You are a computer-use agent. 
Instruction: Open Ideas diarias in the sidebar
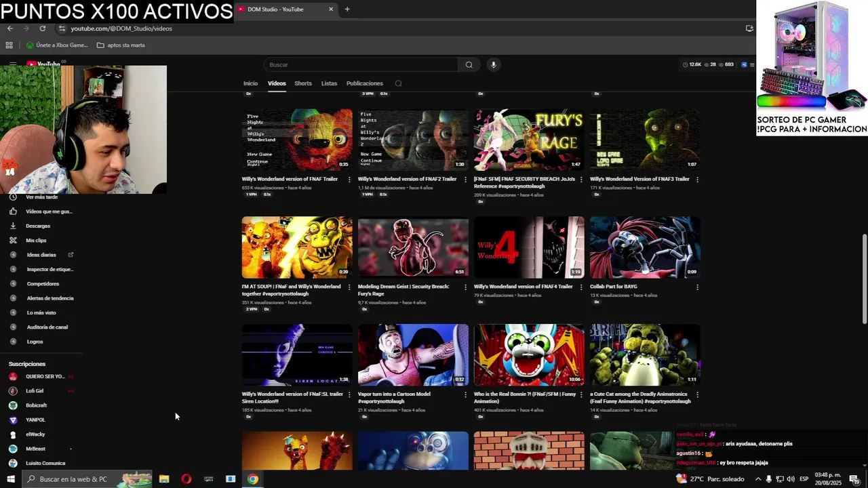[41, 255]
